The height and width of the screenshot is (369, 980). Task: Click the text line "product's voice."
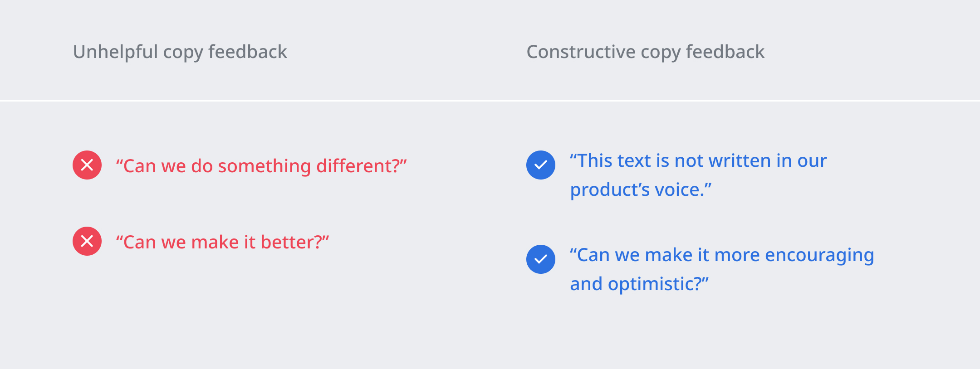tap(641, 189)
